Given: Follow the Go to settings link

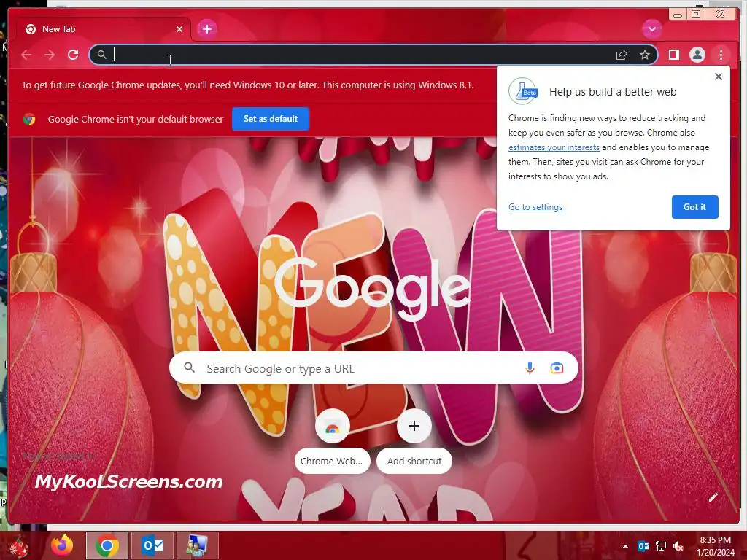Looking at the screenshot, I should click(x=535, y=207).
